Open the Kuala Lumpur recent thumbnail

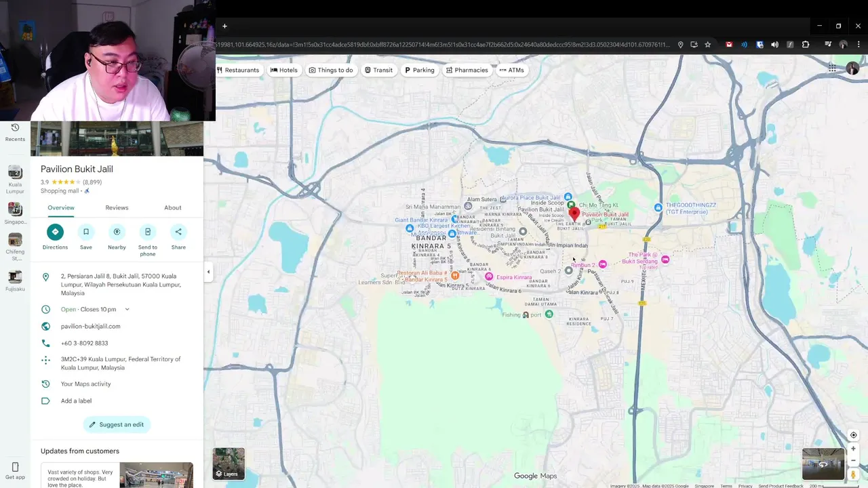coord(15,172)
